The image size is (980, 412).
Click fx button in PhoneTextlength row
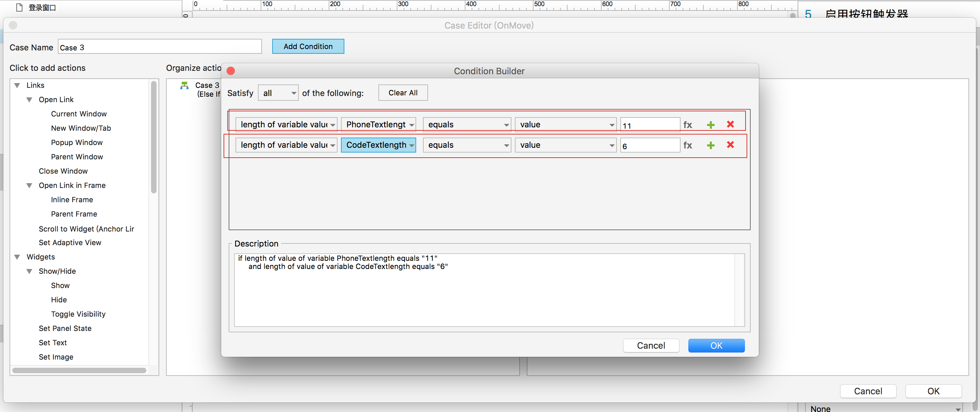coord(687,125)
